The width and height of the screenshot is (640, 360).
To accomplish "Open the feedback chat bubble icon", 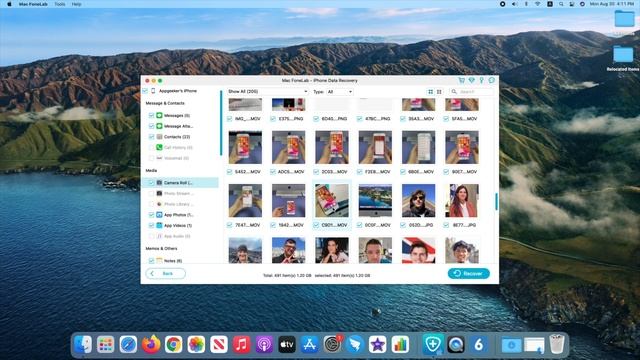I will coord(491,80).
